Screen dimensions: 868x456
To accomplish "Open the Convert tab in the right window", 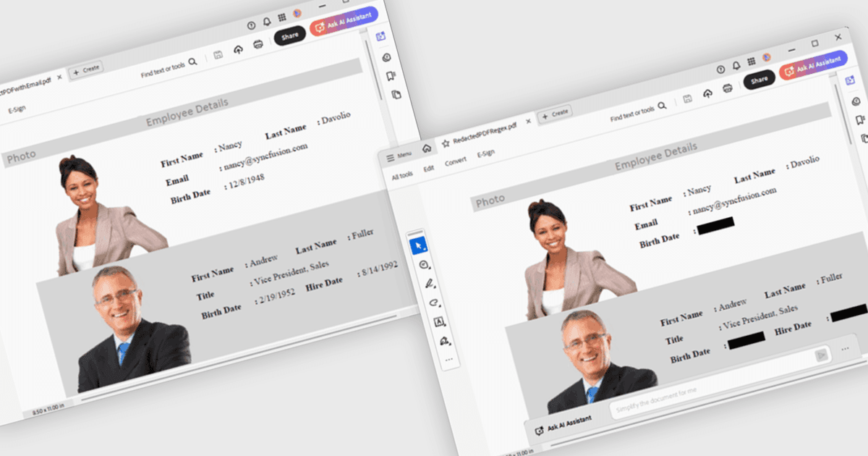I will (x=456, y=162).
